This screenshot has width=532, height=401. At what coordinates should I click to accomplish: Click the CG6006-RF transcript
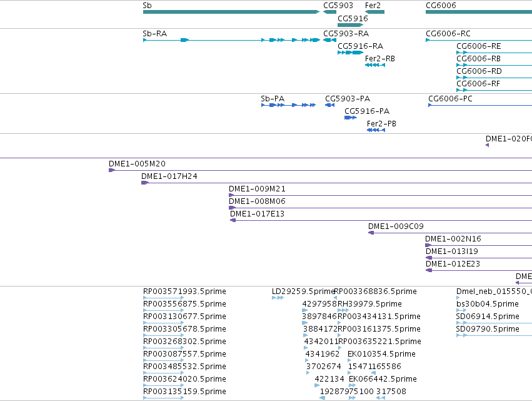pos(494,90)
